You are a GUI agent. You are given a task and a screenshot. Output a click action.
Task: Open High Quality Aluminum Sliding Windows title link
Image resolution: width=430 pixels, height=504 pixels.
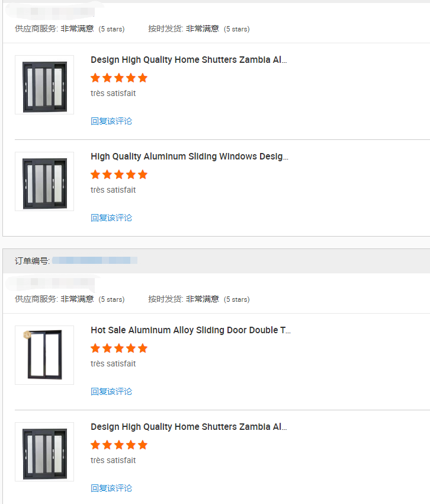189,157
